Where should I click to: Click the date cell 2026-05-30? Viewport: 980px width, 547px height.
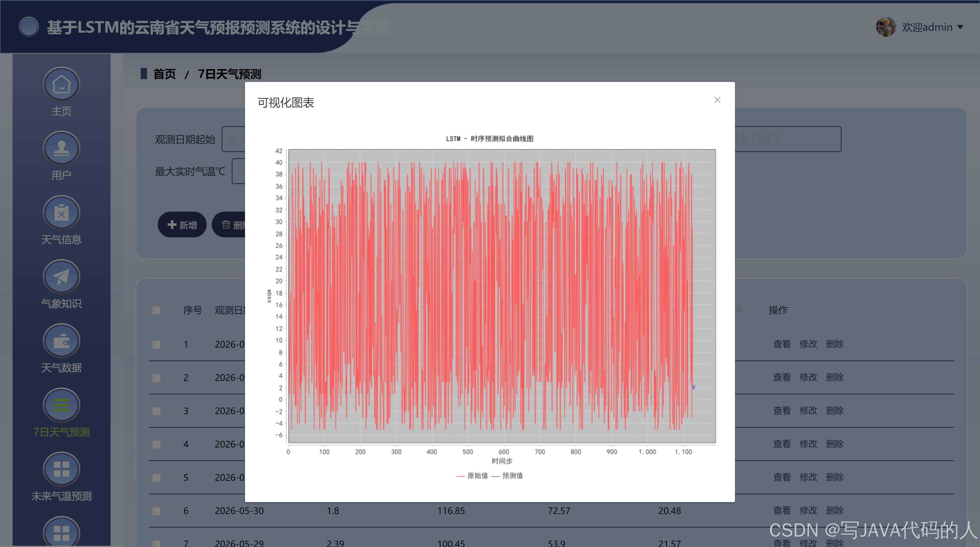(239, 511)
